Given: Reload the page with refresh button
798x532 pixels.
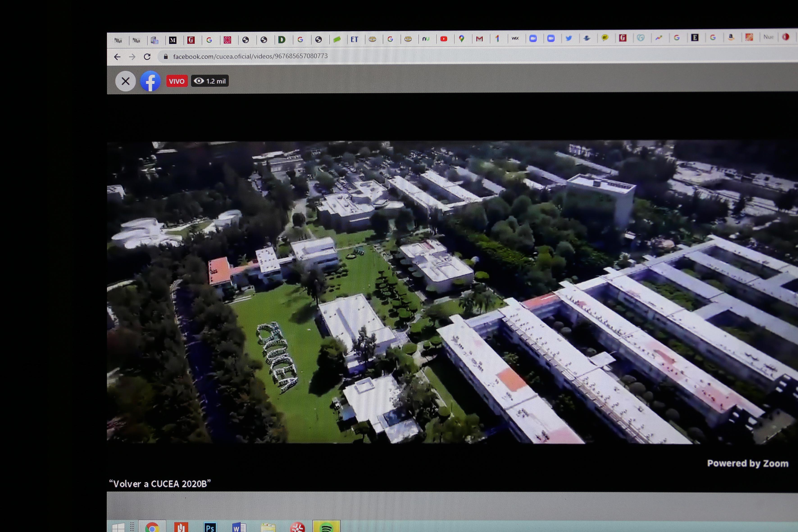Looking at the screenshot, I should pos(147,57).
